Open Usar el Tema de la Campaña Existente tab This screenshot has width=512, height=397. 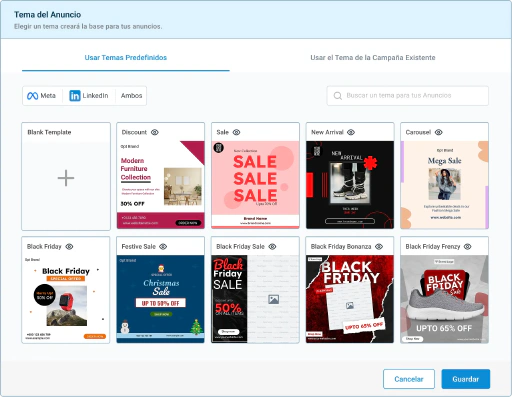click(x=373, y=58)
